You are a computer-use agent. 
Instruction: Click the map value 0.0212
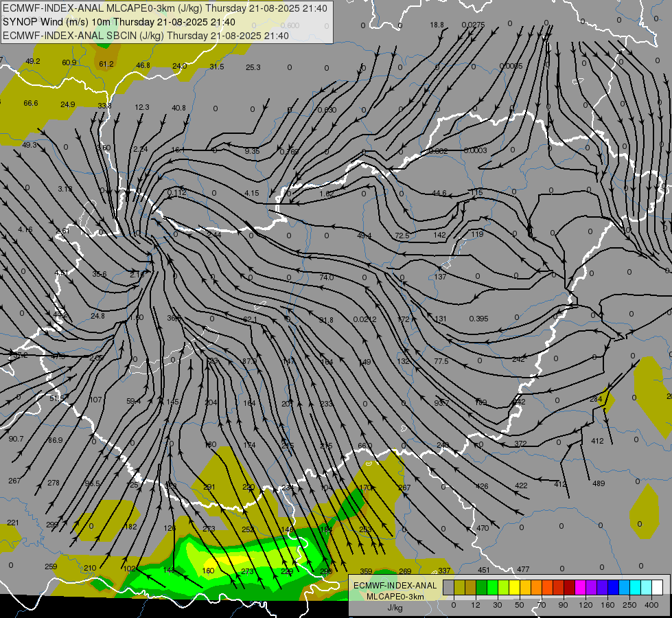tap(365, 319)
